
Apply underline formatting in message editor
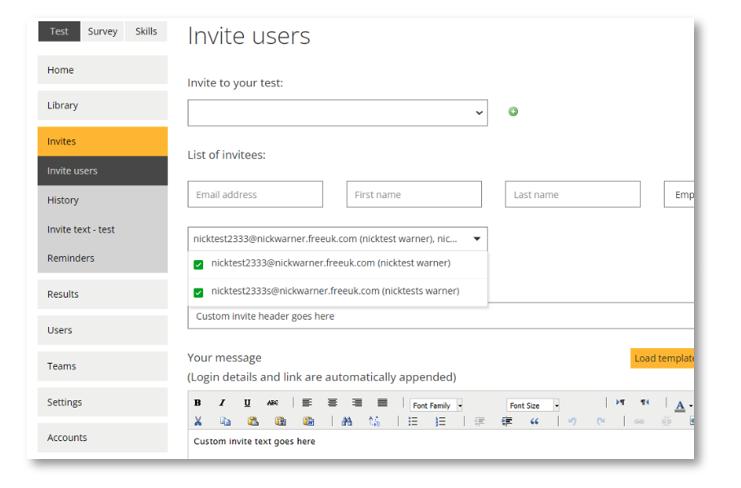click(x=247, y=402)
